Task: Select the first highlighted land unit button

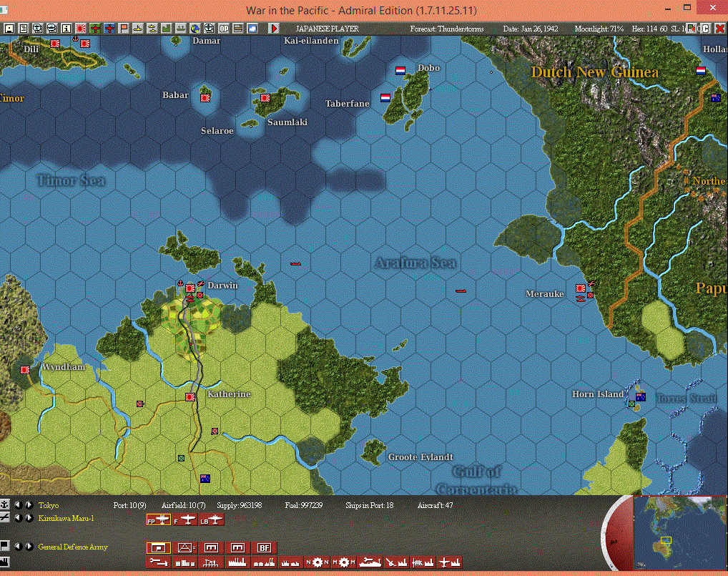Action: coord(159,547)
